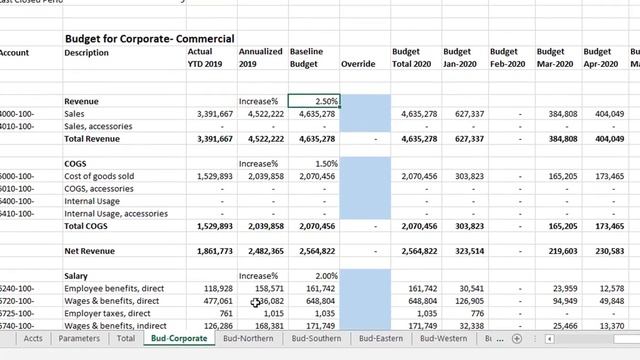Select Wages direct Jan-2020 value 126,905

469,301
